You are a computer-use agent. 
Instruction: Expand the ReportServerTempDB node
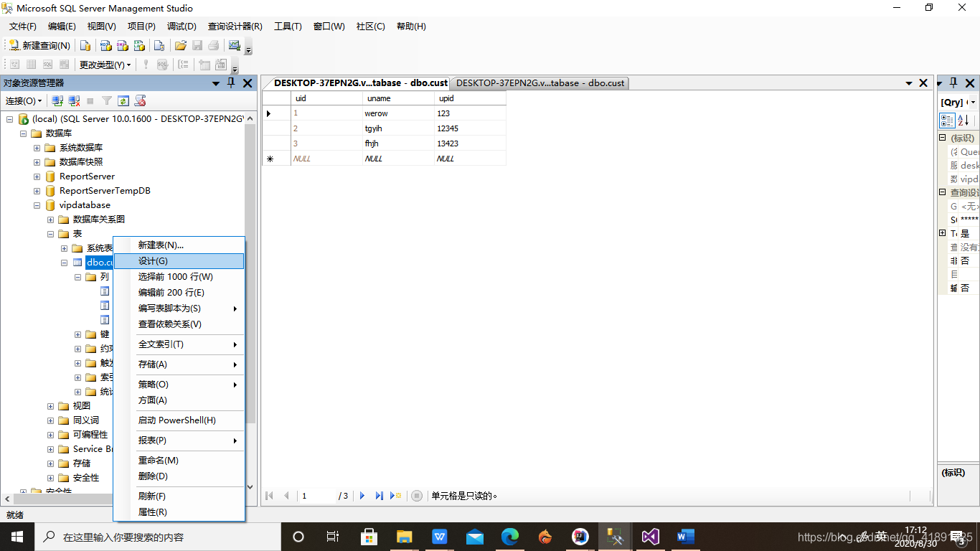tap(37, 191)
